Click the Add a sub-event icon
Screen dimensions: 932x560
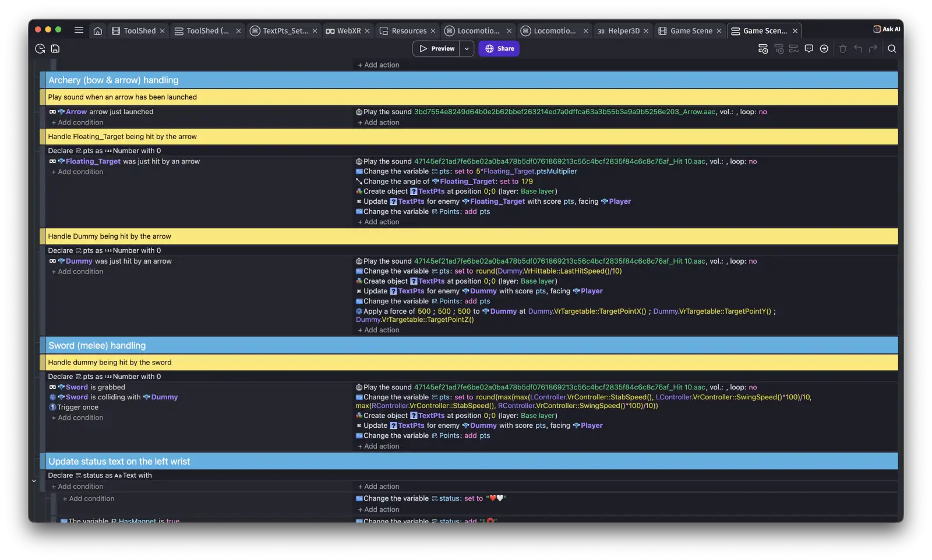click(779, 49)
